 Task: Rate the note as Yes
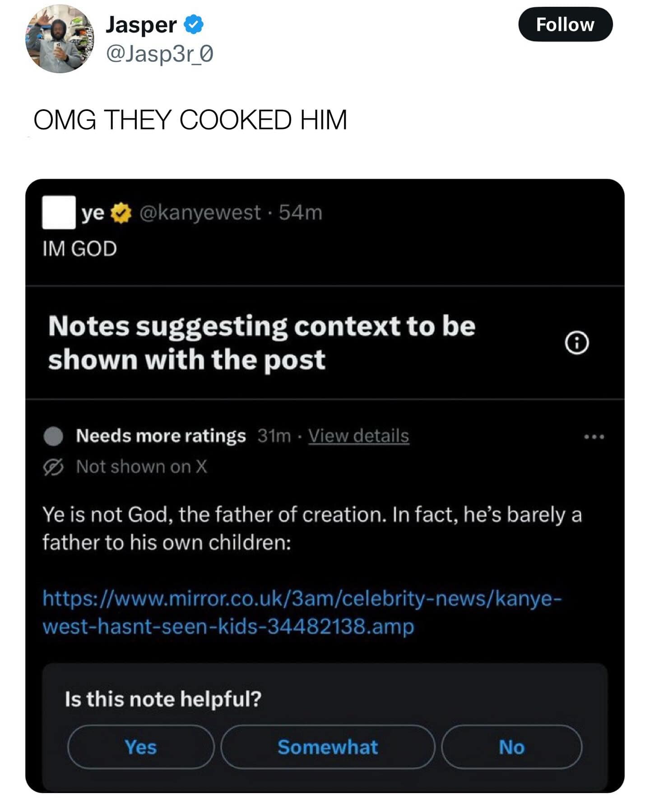(140, 747)
